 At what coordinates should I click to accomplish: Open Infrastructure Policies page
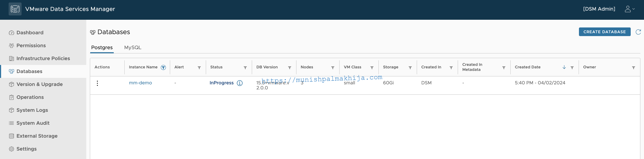click(43, 59)
